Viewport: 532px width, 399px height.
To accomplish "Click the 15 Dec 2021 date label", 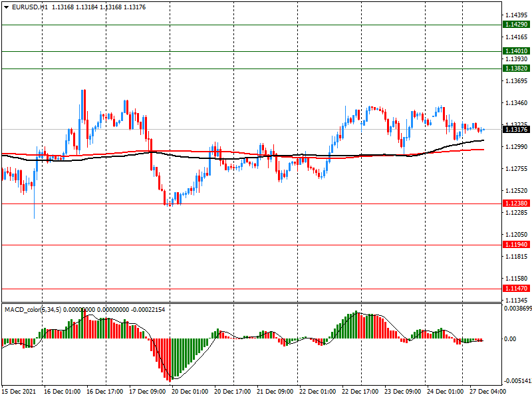I will pos(19,392).
